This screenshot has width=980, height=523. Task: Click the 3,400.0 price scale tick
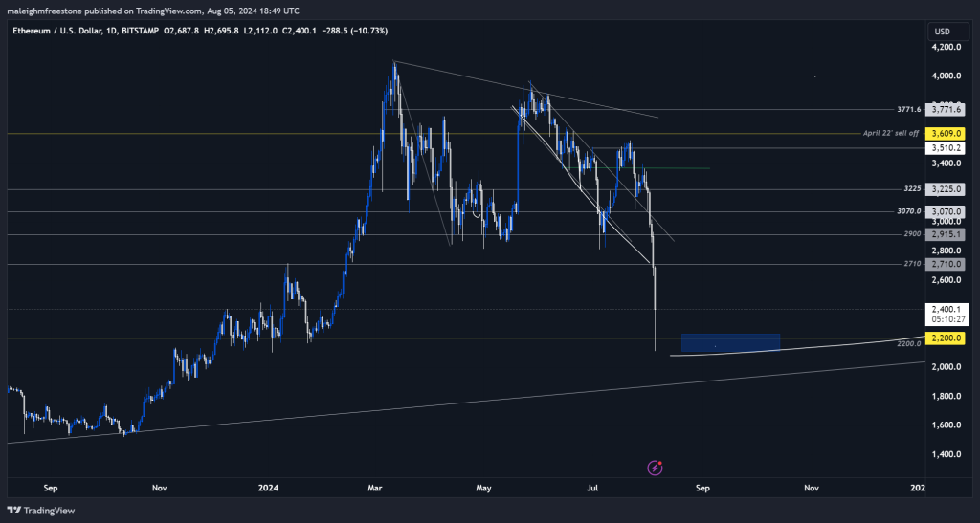tap(945, 163)
